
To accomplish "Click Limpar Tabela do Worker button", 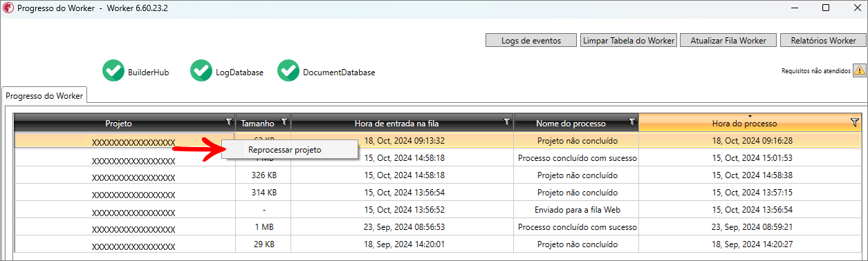I will click(x=629, y=40).
